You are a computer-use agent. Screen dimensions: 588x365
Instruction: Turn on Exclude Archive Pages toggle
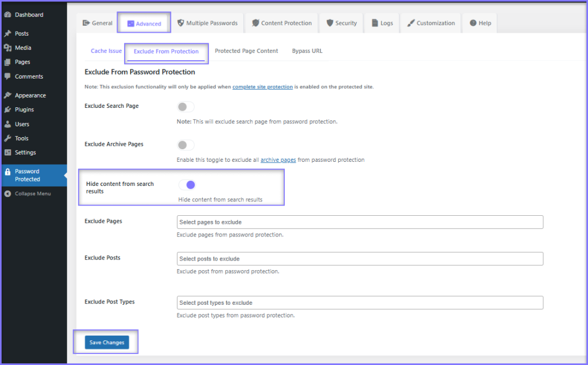pyautogui.click(x=185, y=145)
